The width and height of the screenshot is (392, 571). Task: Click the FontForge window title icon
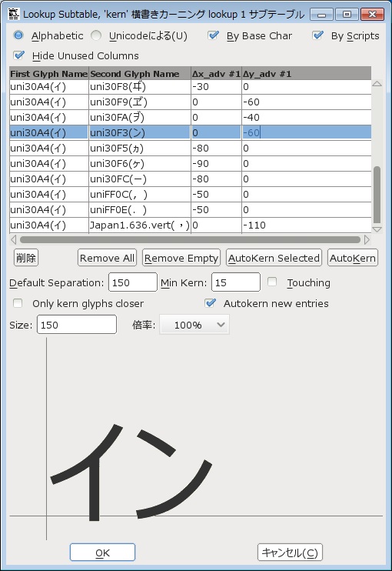pos(14,14)
